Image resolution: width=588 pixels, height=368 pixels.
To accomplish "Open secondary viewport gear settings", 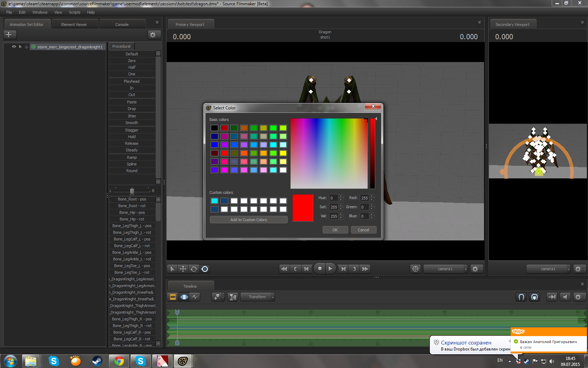I will 579,269.
